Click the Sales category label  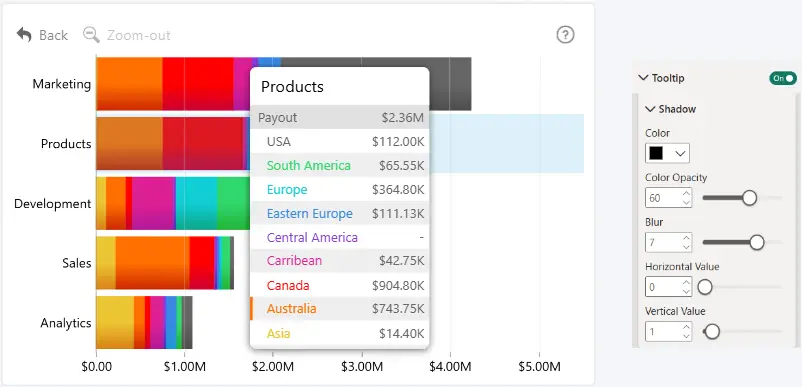[77, 263]
